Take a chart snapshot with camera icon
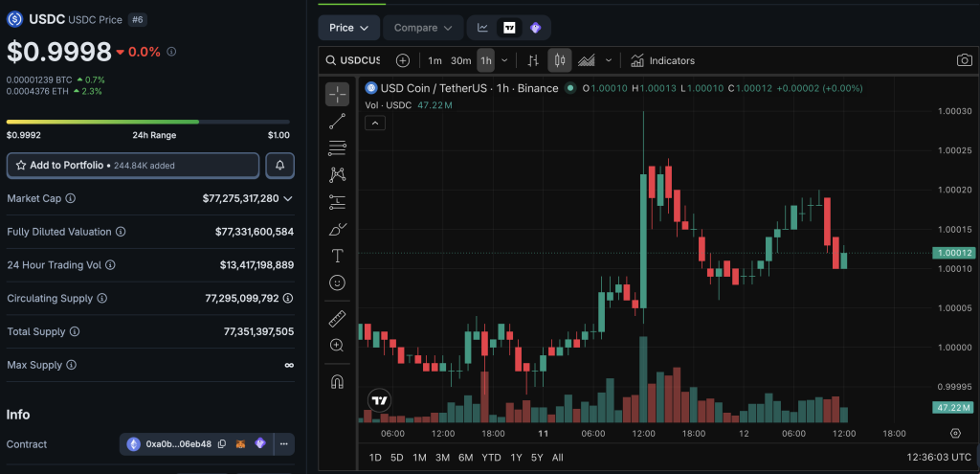The width and height of the screenshot is (980, 474). pos(965,60)
